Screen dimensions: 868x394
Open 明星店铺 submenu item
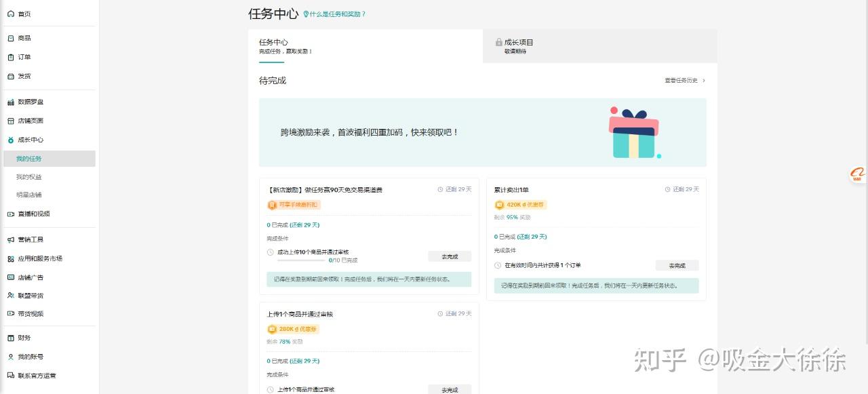[x=29, y=195]
